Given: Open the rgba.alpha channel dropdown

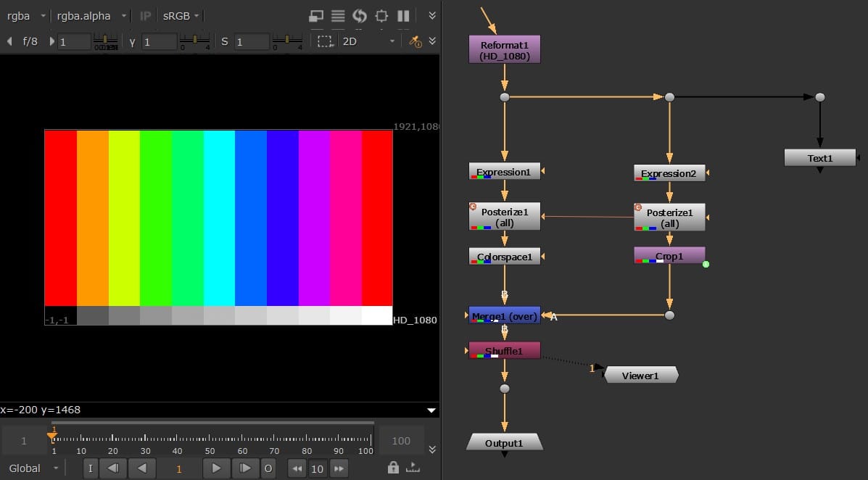Looking at the screenshot, I should pos(91,16).
